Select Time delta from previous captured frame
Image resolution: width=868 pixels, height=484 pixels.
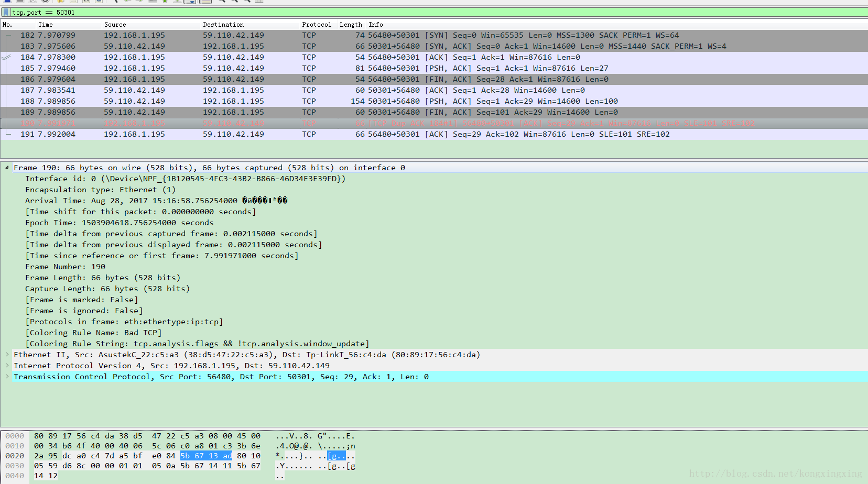171,234
